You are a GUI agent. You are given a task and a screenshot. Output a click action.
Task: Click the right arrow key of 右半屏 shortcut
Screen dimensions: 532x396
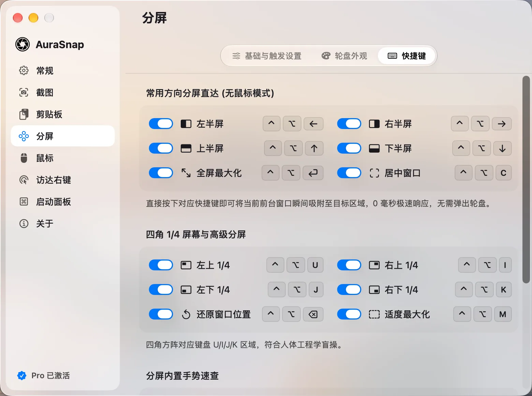502,124
